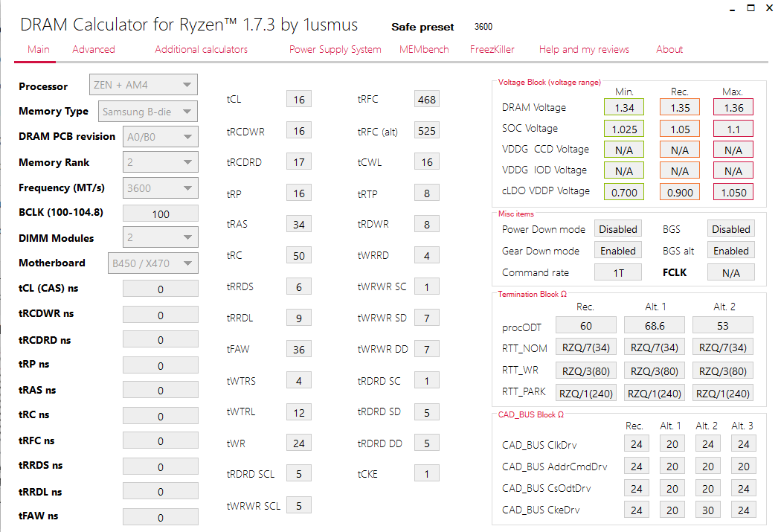Click the tRAS value 34
The image size is (781, 532).
point(299,224)
